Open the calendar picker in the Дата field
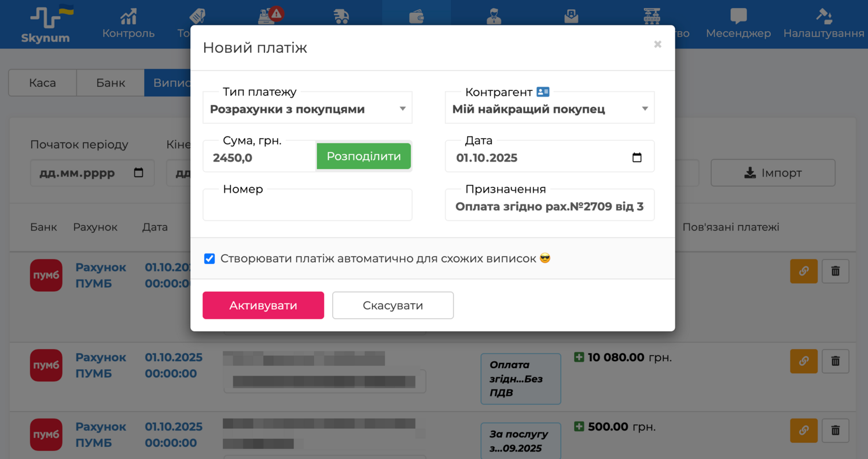The height and width of the screenshot is (459, 868). pos(637,157)
